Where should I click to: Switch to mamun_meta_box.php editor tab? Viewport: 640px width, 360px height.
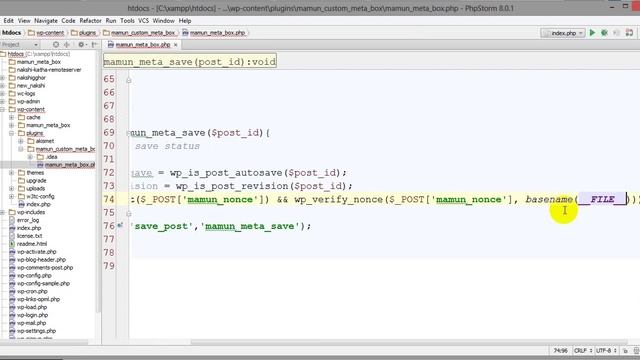[x=142, y=45]
